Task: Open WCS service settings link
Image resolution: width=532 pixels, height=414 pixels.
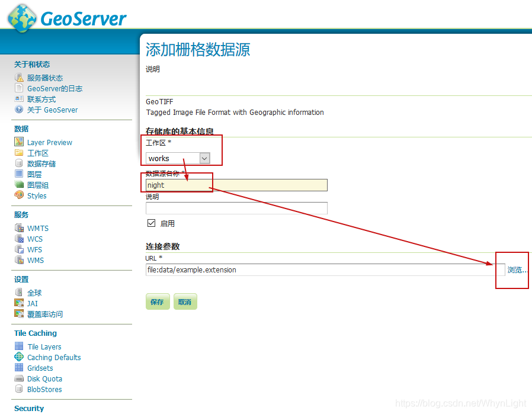Action: click(35, 239)
